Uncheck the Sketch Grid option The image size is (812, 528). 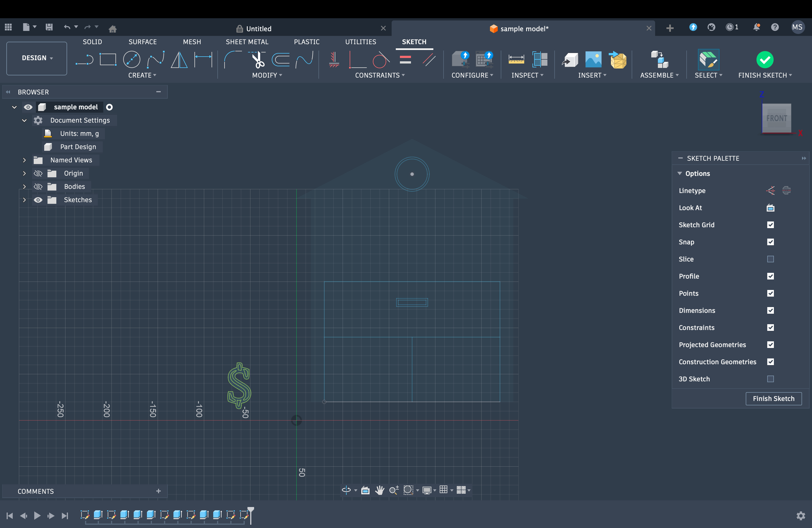770,225
